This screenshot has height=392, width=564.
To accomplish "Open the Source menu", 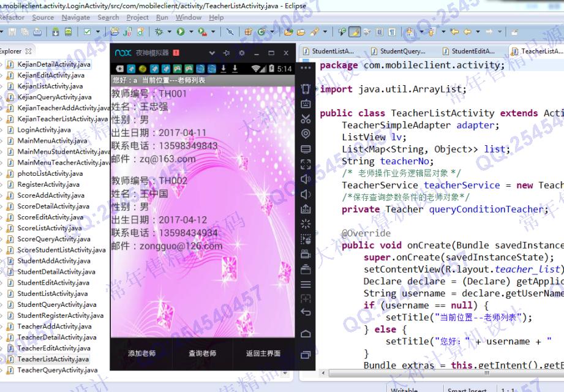I will pyautogui.click(x=43, y=17).
